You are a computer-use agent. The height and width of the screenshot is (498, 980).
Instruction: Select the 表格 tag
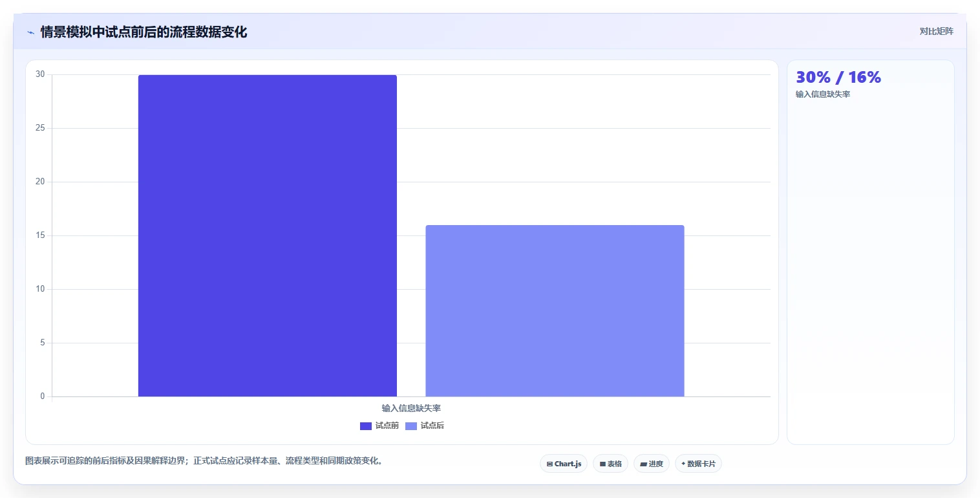[x=610, y=464]
